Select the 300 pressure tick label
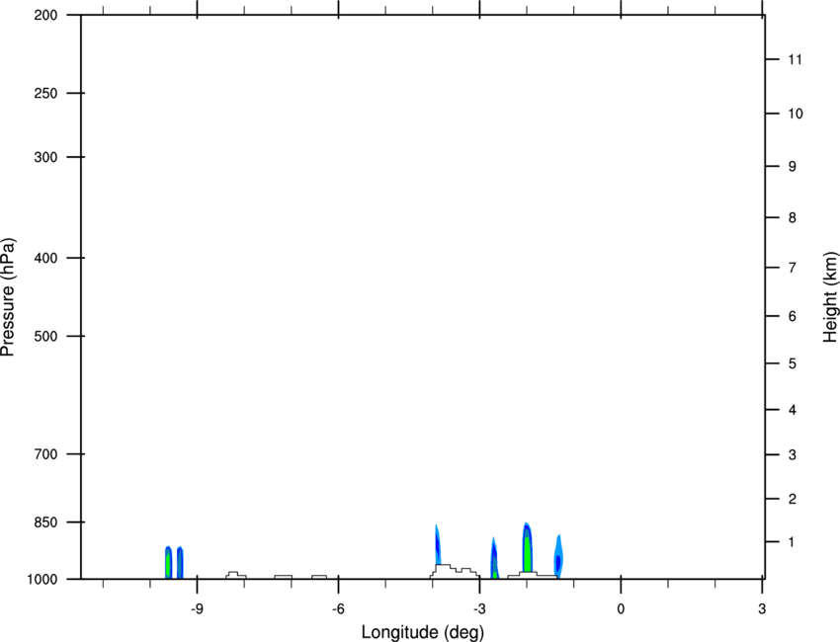Image resolution: width=840 pixels, height=642 pixels. coord(45,157)
